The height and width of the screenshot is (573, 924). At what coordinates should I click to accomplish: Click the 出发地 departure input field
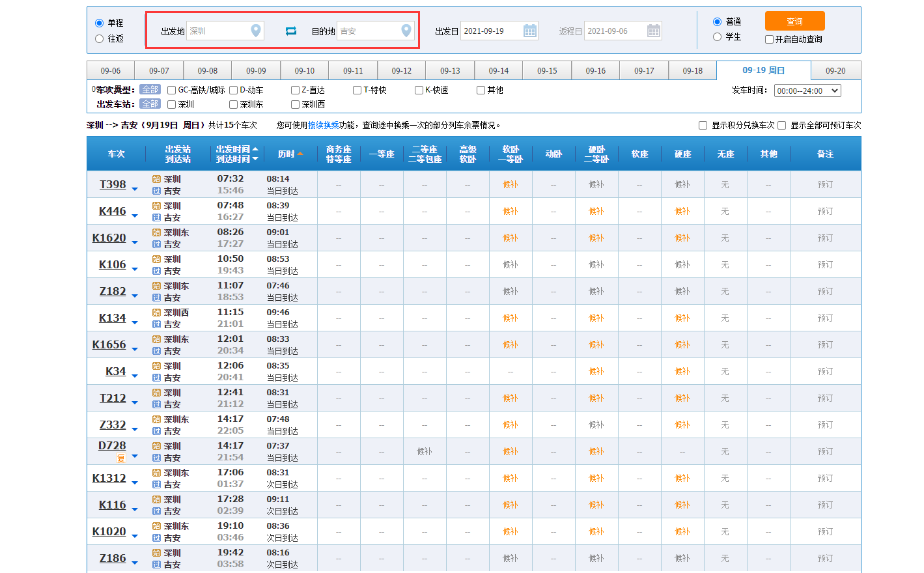225,31
